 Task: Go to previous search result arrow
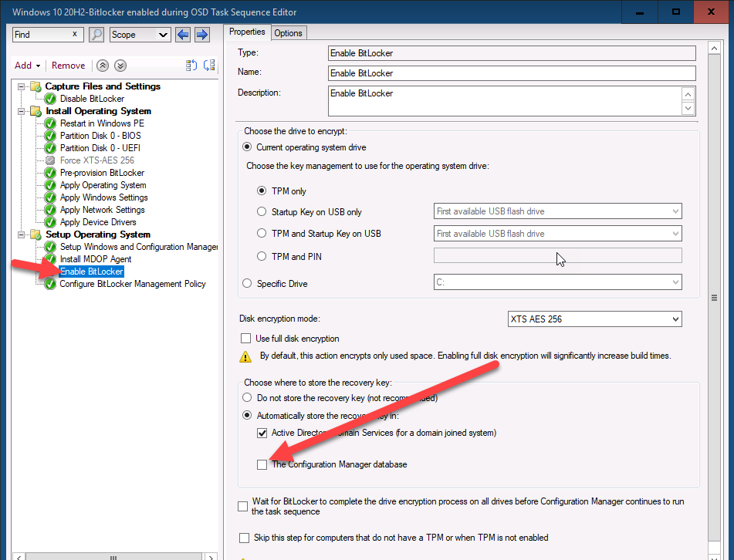click(183, 35)
